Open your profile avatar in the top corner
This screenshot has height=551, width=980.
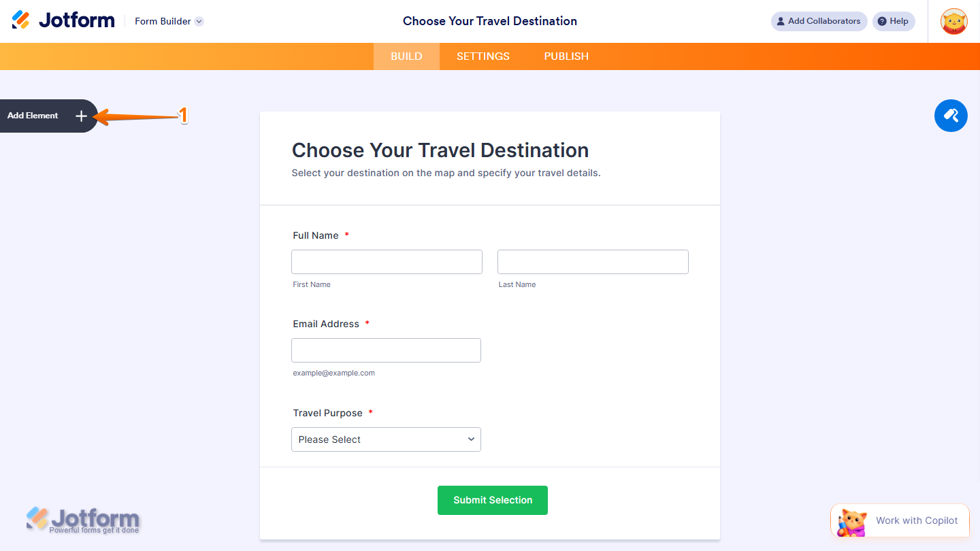click(x=954, y=21)
